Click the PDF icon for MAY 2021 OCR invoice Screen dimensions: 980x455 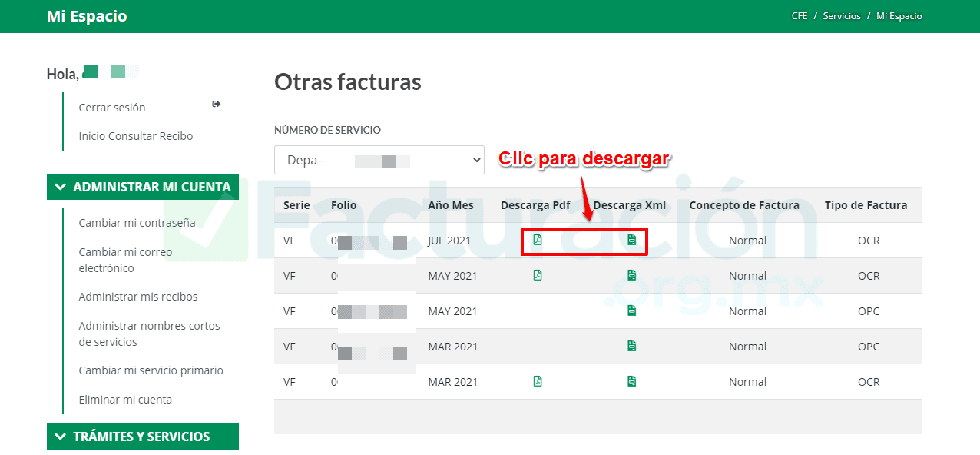[538, 275]
